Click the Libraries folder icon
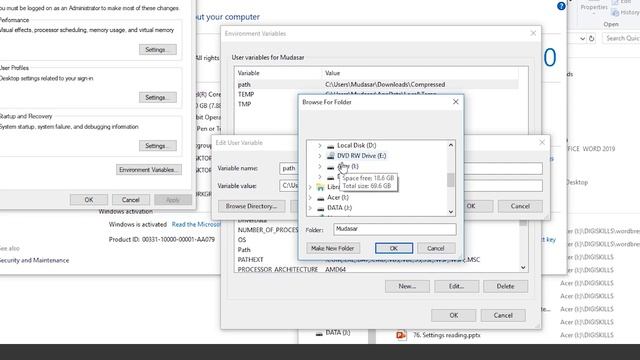The height and width of the screenshot is (360, 640). click(x=321, y=187)
